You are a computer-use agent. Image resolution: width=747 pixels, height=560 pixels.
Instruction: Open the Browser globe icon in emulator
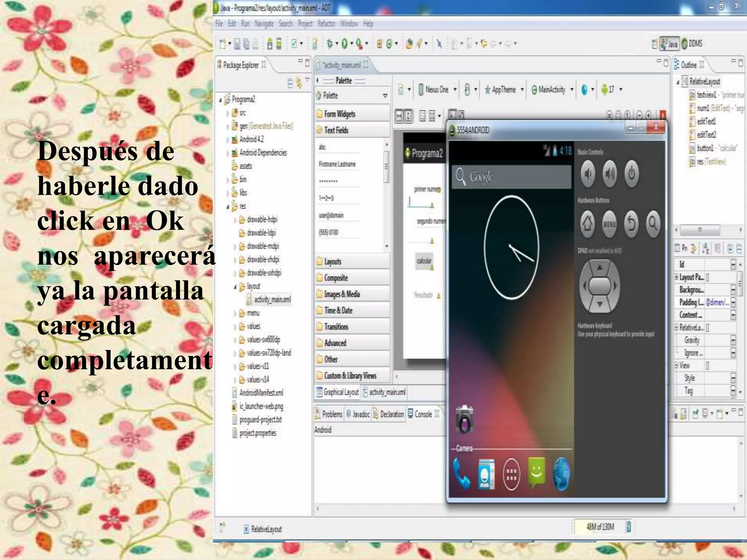(x=562, y=474)
